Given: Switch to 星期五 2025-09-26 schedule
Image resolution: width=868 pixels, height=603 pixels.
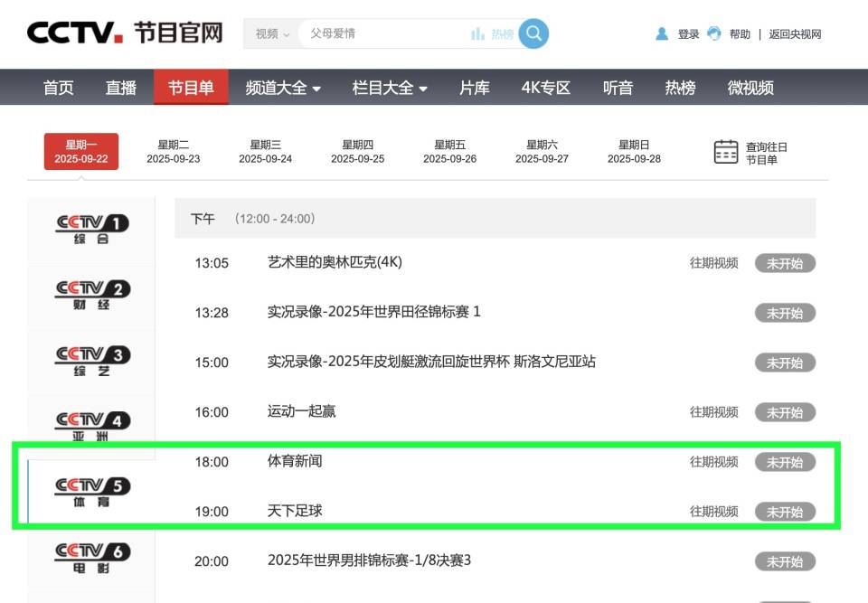Looking at the screenshot, I should [449, 152].
